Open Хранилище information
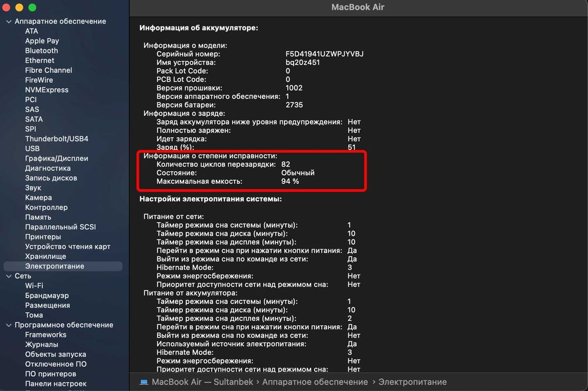Screen dimensions: 588x391 click(45, 256)
